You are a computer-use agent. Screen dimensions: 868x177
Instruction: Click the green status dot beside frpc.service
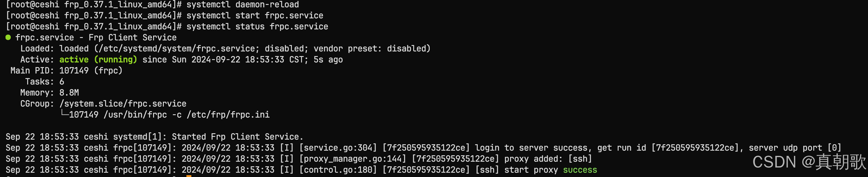click(8, 37)
